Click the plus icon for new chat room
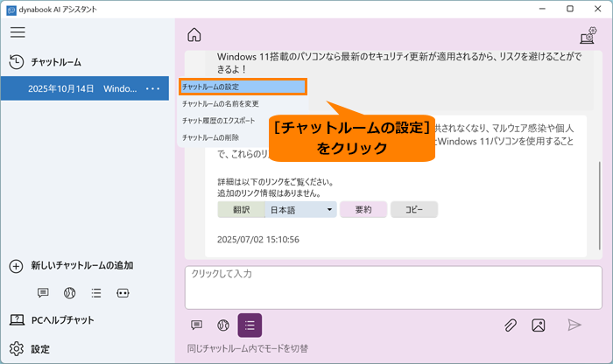Screen dimensions: 613x364 (16, 266)
